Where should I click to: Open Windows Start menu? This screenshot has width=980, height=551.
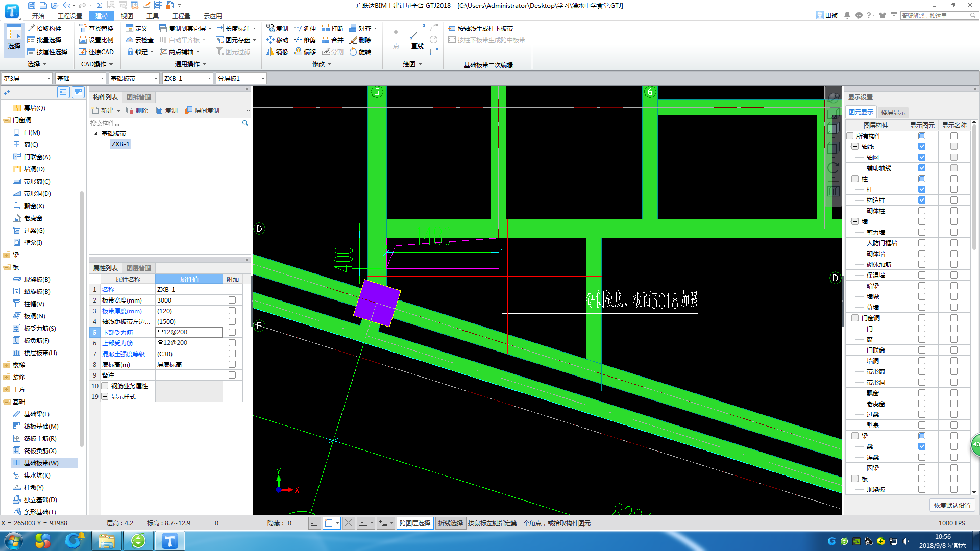[13, 541]
